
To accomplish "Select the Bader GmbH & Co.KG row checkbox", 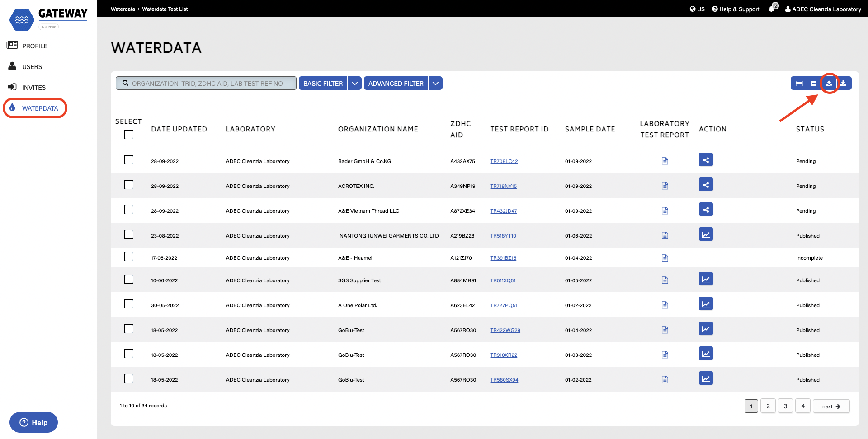I will click(x=129, y=160).
